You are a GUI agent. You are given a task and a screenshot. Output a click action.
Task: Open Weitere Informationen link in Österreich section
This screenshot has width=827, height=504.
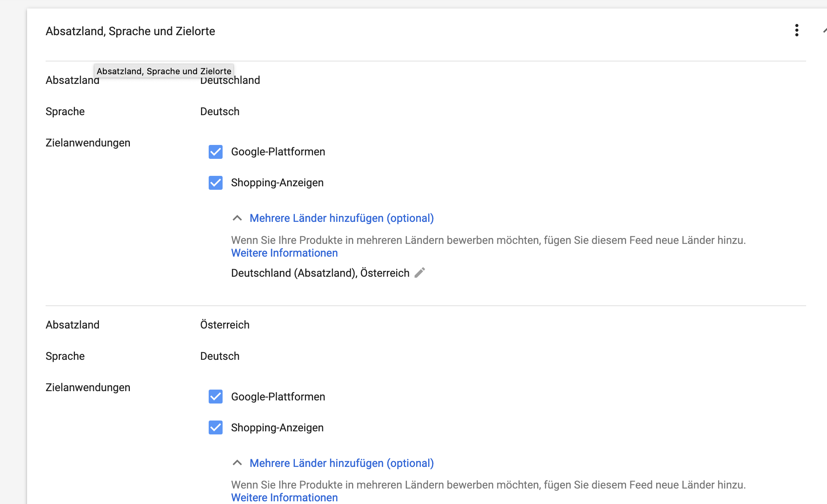tap(284, 497)
